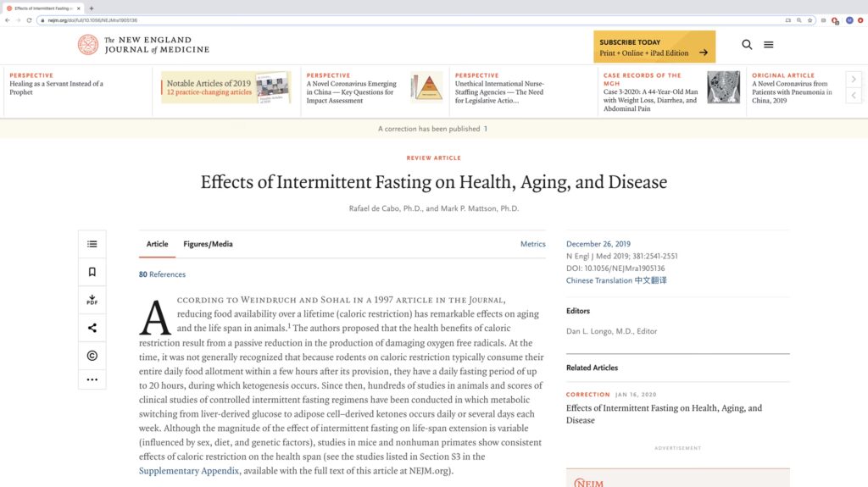Click the NEJM logo in header

click(143, 45)
